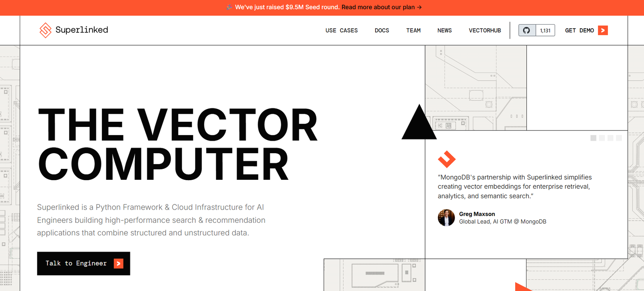Click the orange quote icon above testimonial
Screen dimensions: 644x291
446,159
